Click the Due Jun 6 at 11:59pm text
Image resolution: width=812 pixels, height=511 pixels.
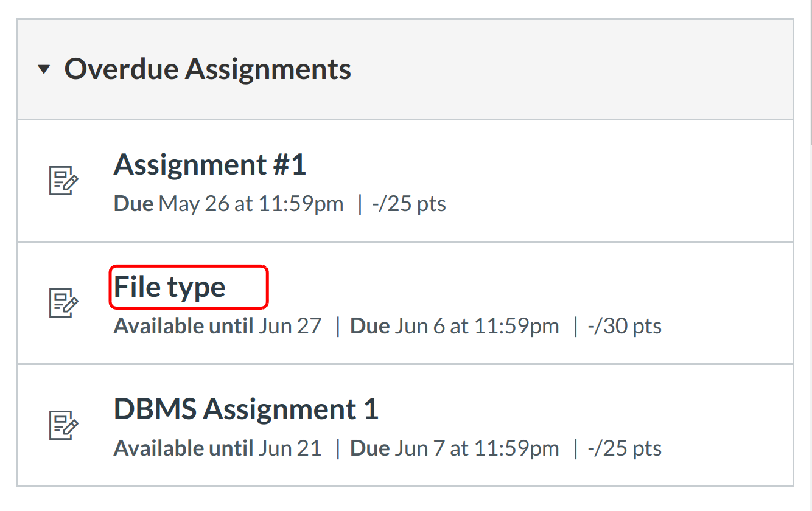[454, 327]
